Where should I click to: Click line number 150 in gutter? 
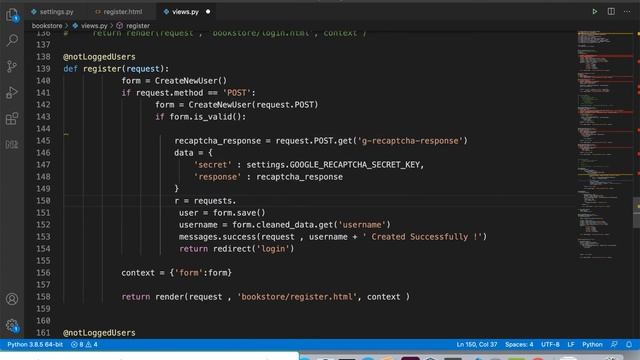coord(43,201)
